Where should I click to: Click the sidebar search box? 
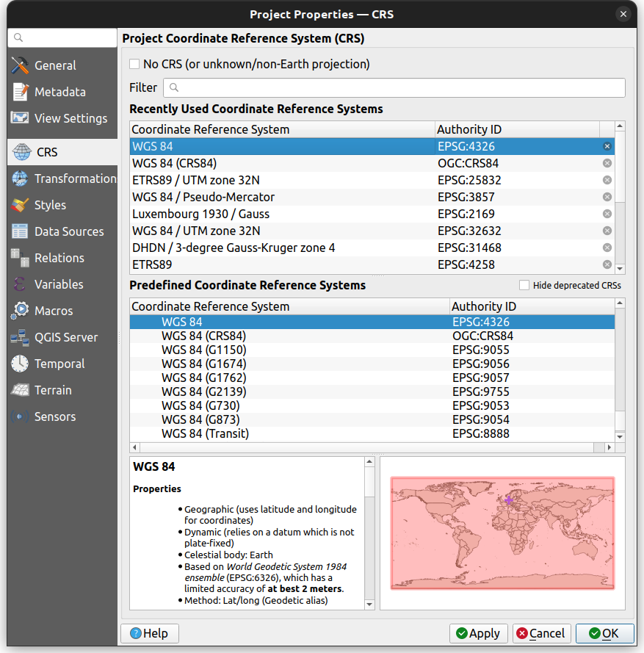point(62,38)
